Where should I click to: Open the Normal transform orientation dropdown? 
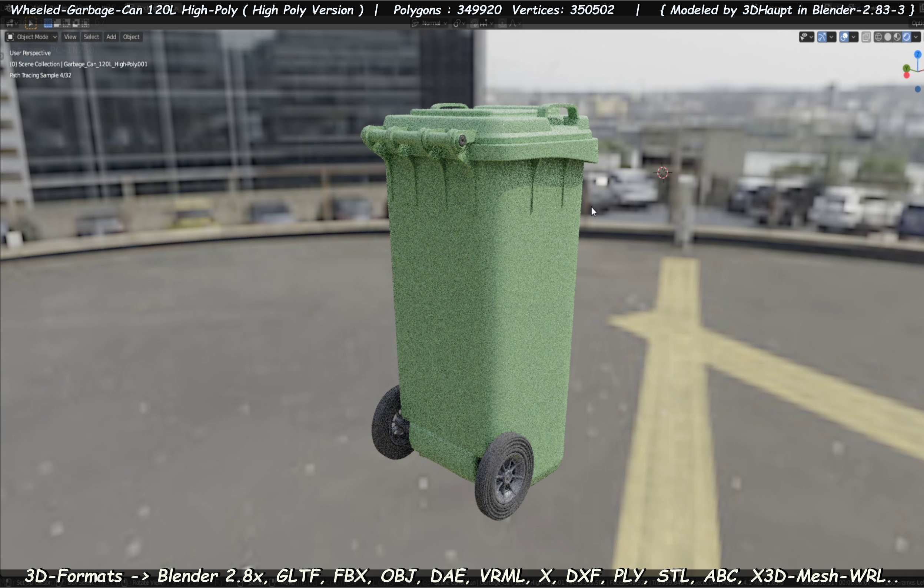429,23
